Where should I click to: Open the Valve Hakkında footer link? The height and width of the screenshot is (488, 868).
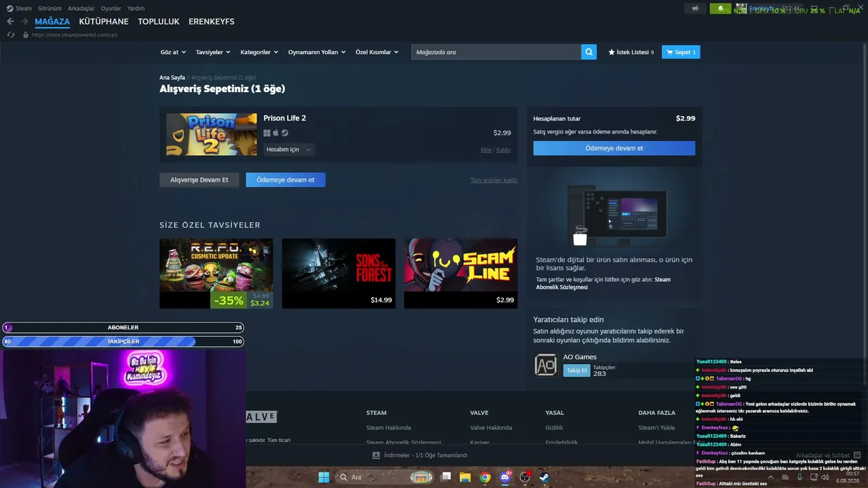tap(491, 428)
